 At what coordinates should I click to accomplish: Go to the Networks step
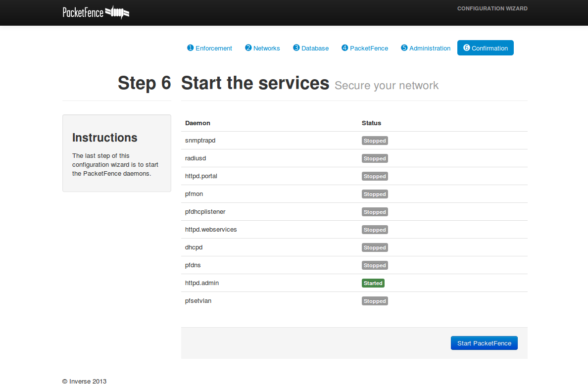click(262, 48)
